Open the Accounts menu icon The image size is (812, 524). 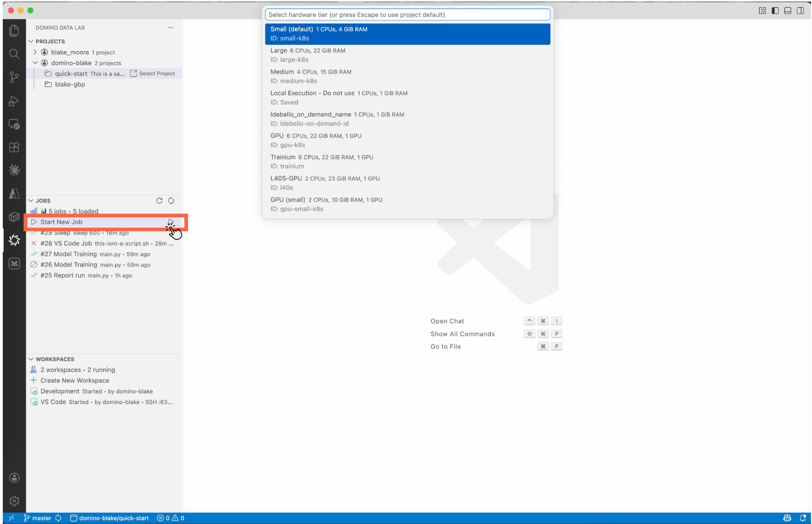14,478
